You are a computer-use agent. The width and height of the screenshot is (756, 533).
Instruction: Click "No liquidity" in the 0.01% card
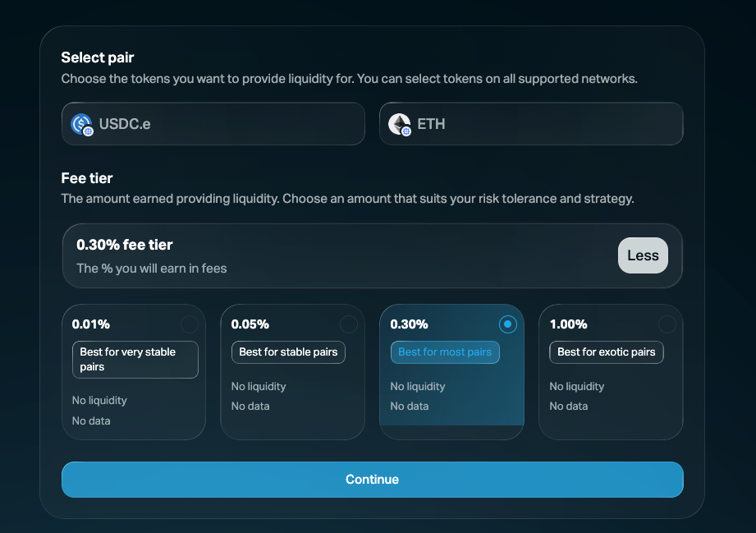pos(99,401)
